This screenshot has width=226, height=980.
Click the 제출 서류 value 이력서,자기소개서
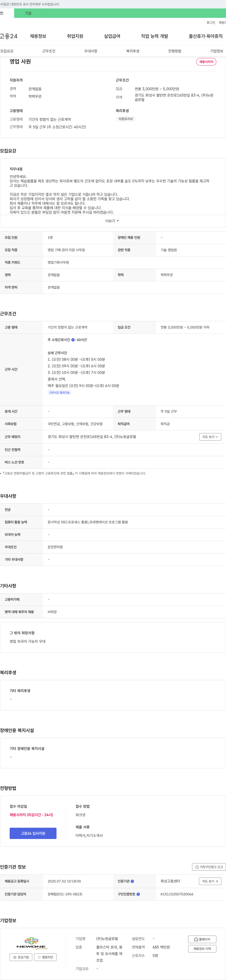click(89, 835)
